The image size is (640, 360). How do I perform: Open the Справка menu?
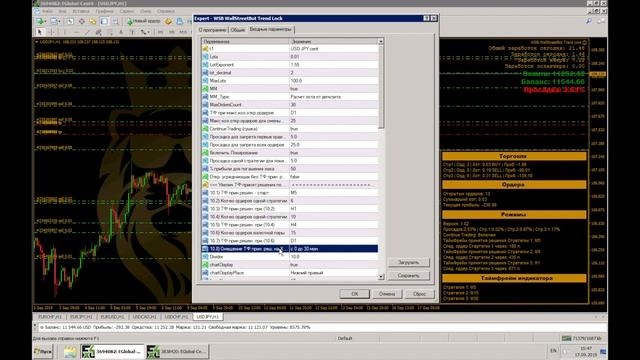tap(165, 11)
